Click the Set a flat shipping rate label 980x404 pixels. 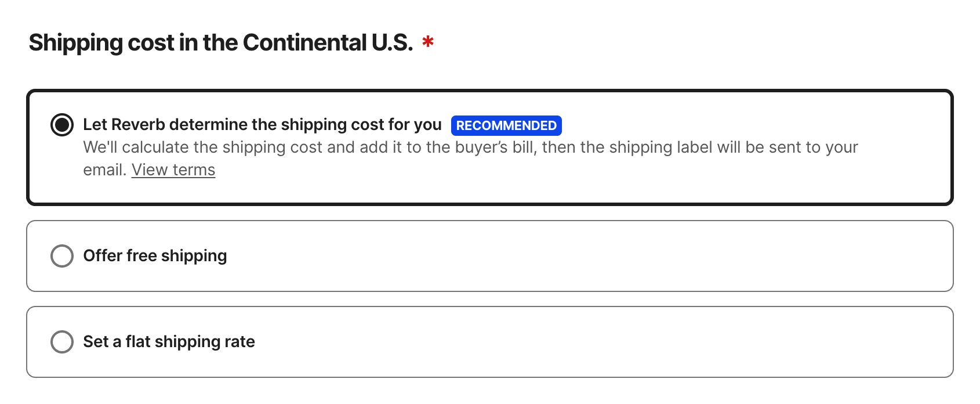point(169,341)
